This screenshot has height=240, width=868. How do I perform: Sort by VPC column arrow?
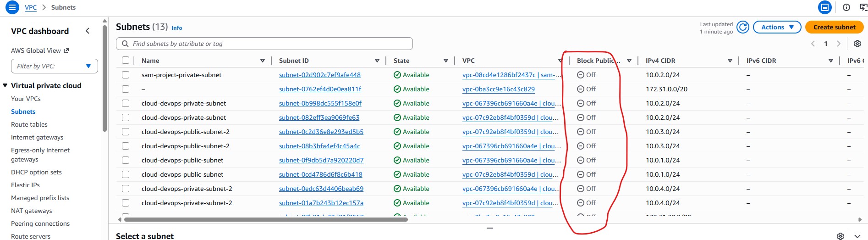[x=560, y=61]
